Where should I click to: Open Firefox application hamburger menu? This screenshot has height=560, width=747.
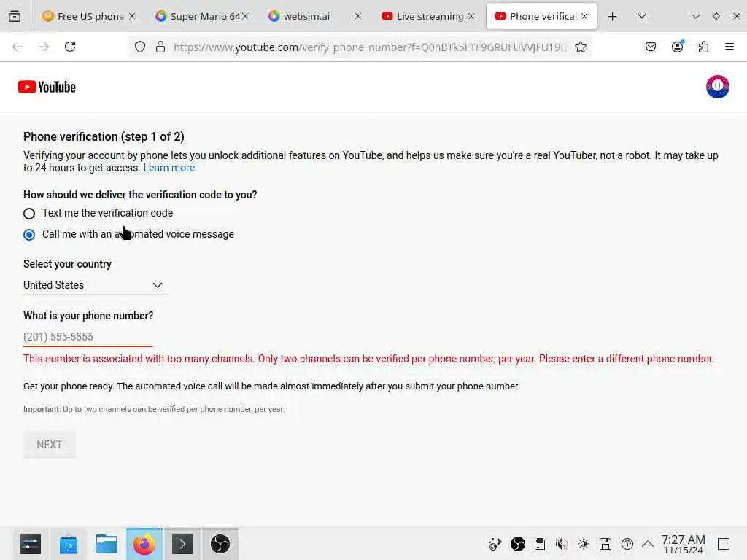click(x=729, y=47)
